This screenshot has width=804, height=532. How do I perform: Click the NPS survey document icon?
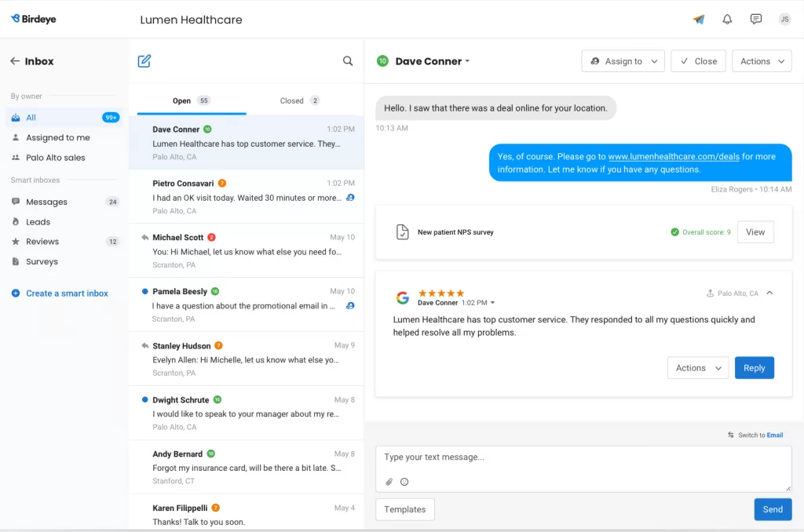pyautogui.click(x=403, y=232)
